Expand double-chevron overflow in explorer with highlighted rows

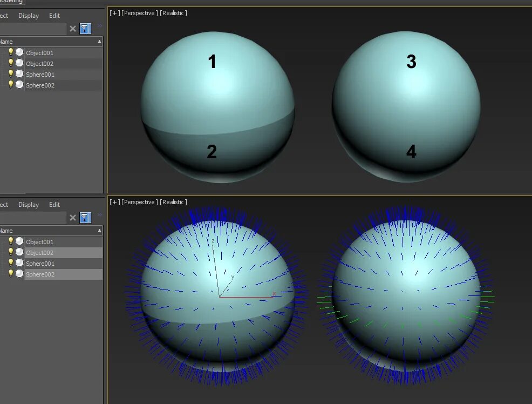point(100,214)
